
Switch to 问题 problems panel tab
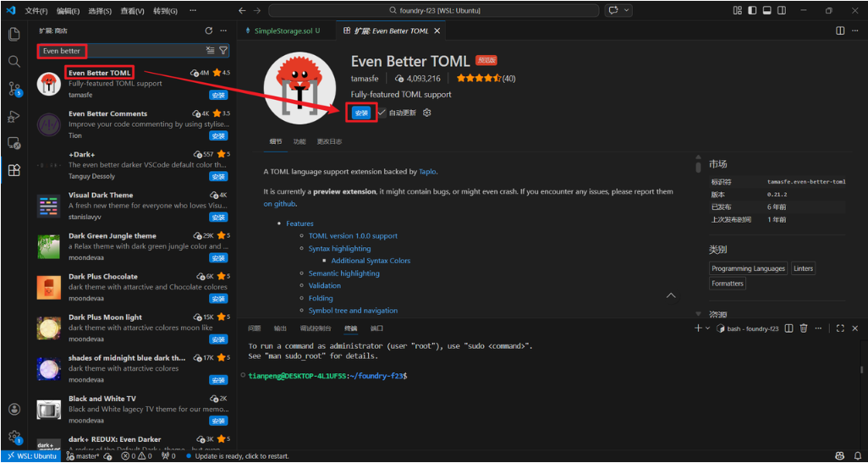(254, 328)
